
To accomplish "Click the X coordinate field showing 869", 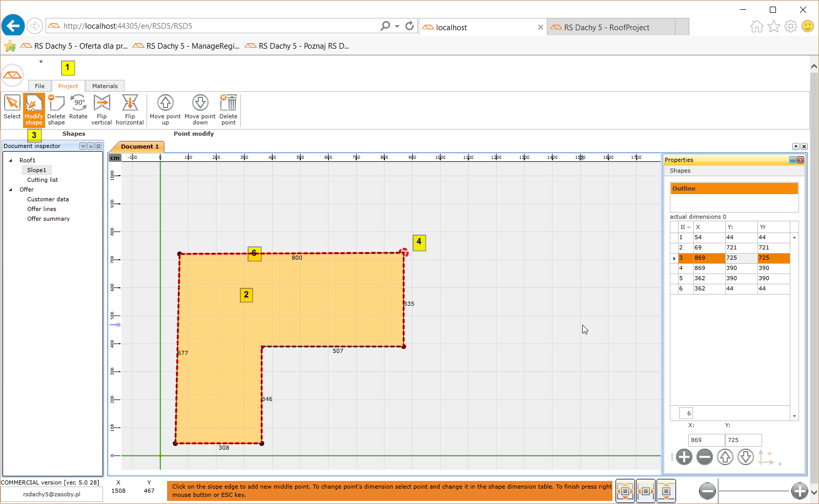I will [706, 440].
